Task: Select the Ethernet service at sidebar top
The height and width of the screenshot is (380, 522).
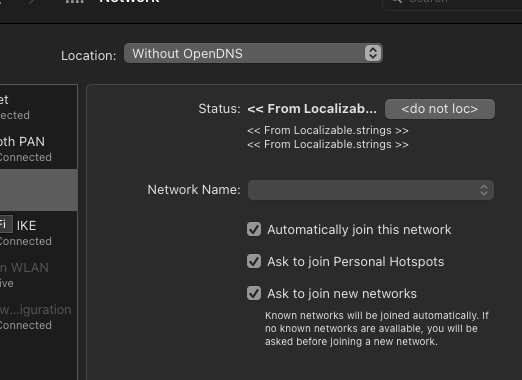Action: [38, 107]
